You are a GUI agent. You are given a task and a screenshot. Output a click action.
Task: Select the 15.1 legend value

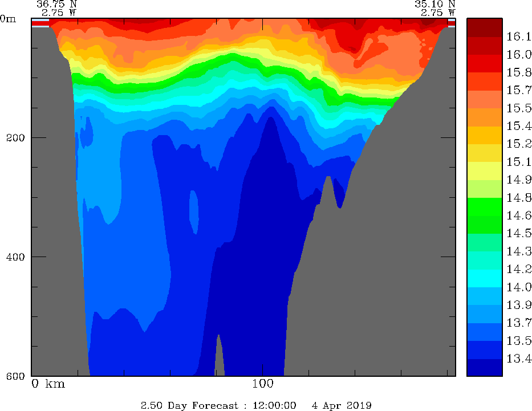[x=519, y=162]
